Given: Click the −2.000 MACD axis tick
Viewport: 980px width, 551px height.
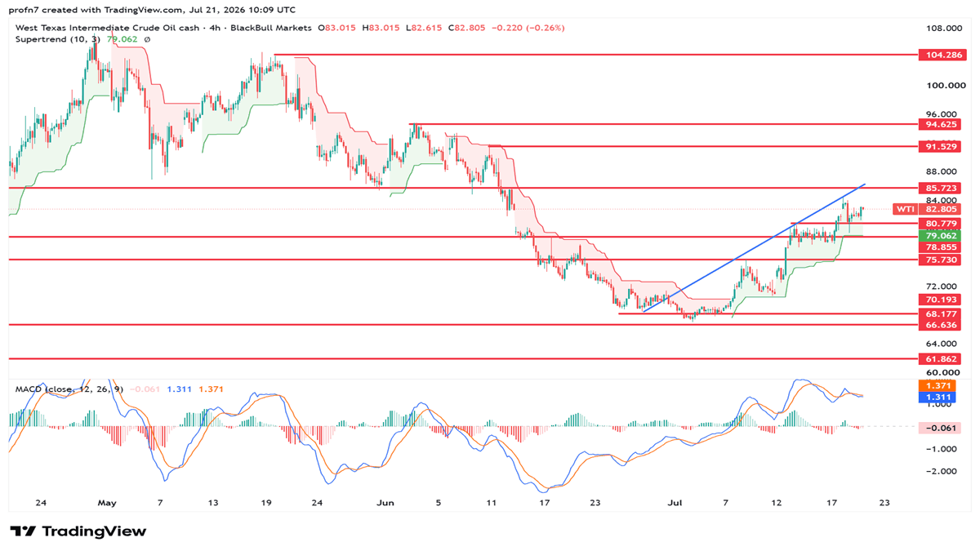Looking at the screenshot, I should pyautogui.click(x=942, y=471).
